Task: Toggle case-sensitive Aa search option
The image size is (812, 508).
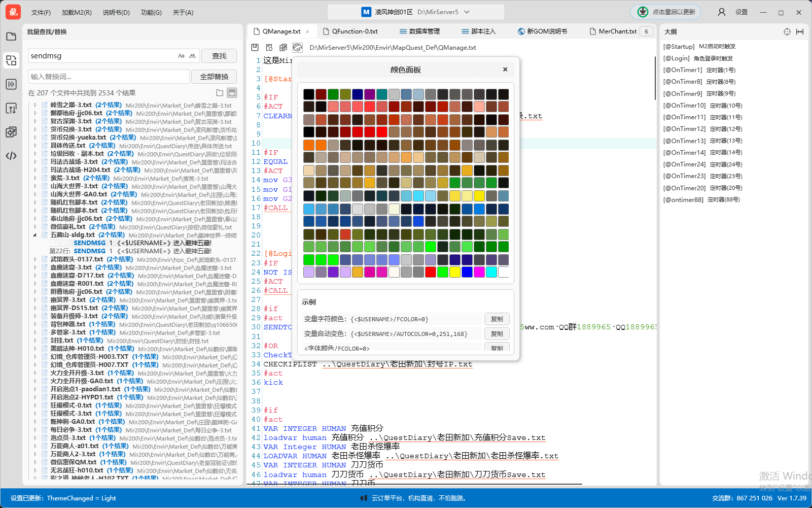Action: click(x=181, y=56)
